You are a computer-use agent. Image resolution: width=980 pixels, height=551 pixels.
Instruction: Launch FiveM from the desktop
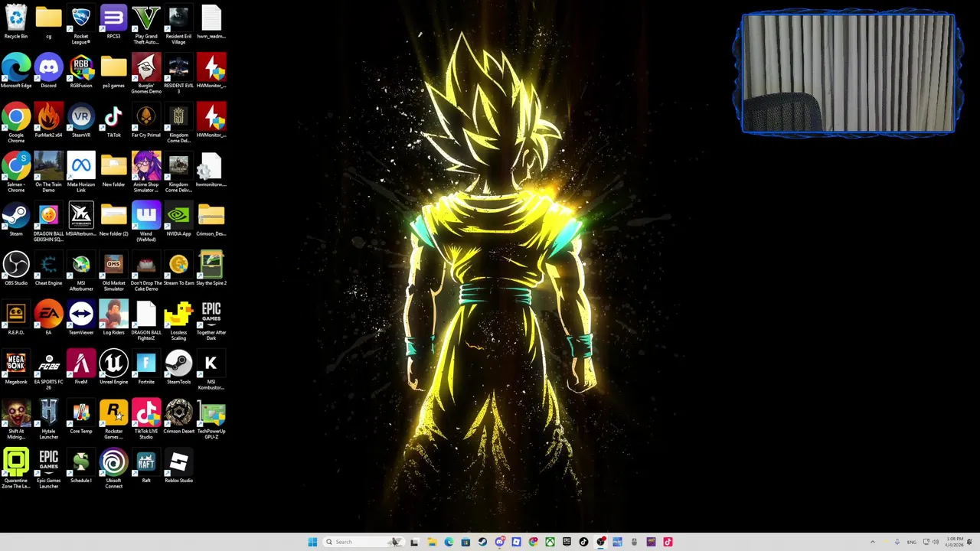tap(81, 367)
